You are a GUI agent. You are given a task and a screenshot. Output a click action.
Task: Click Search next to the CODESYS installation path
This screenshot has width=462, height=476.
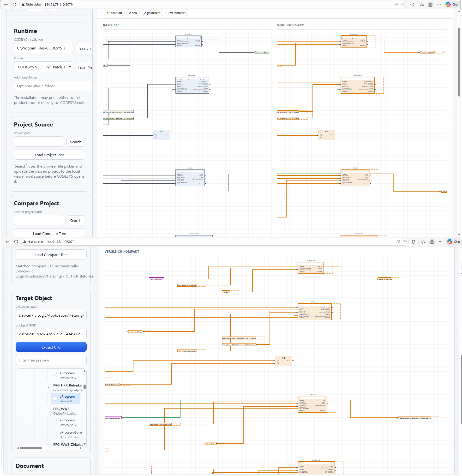click(x=85, y=48)
